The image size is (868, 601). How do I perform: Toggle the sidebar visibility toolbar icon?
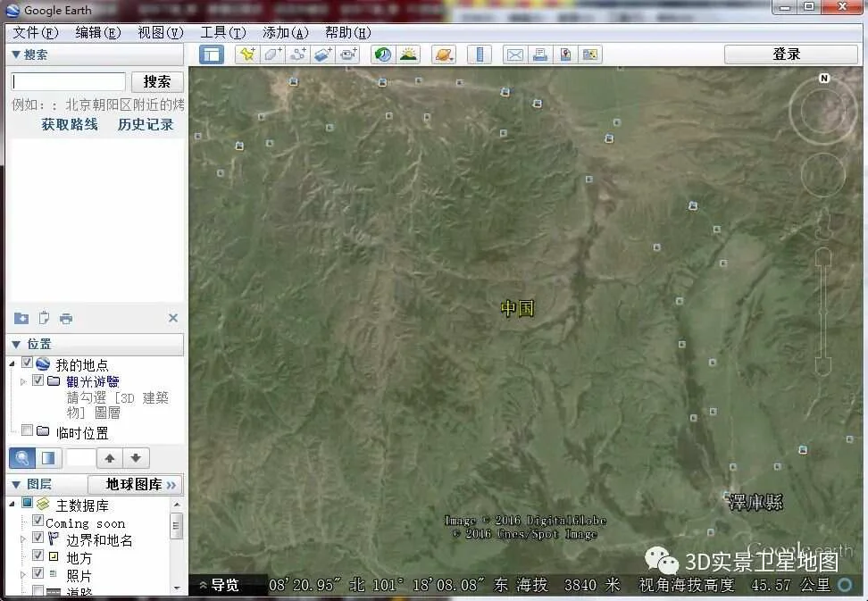[211, 54]
